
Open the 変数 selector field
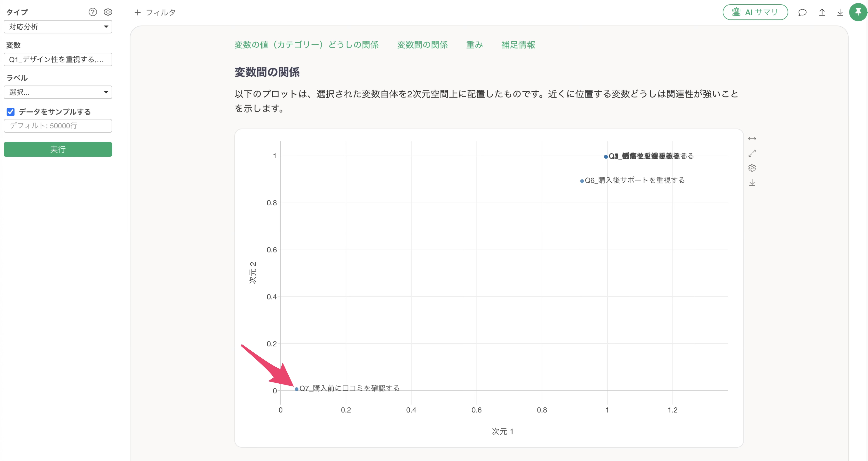(x=58, y=59)
